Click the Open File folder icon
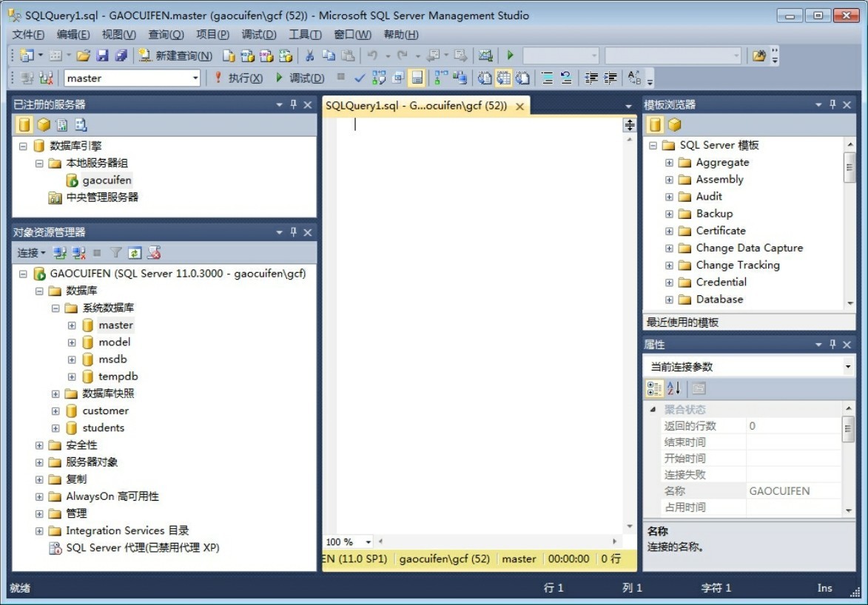This screenshot has width=868, height=605. click(x=84, y=55)
